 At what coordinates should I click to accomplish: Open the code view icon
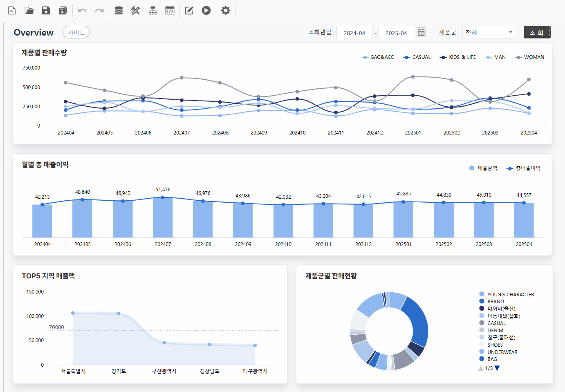[x=170, y=11]
